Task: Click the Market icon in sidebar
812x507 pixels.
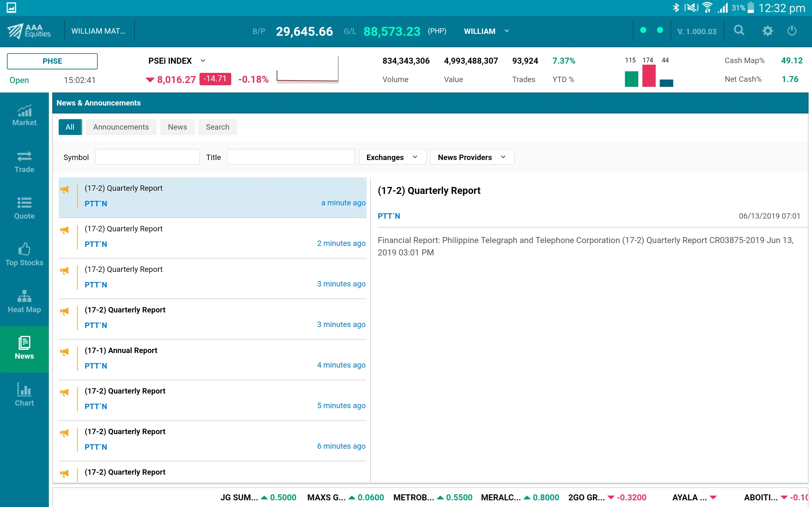Action: click(x=24, y=114)
